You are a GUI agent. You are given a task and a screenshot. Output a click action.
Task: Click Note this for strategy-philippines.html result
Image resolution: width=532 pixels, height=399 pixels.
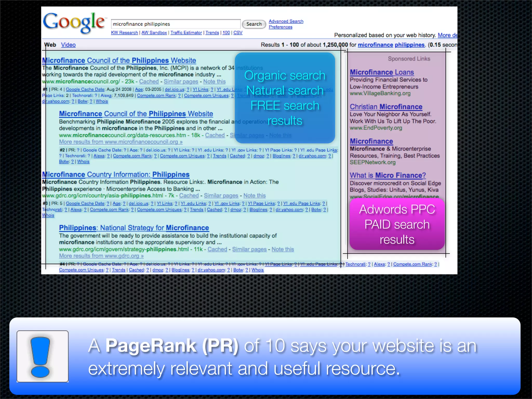(x=283, y=249)
